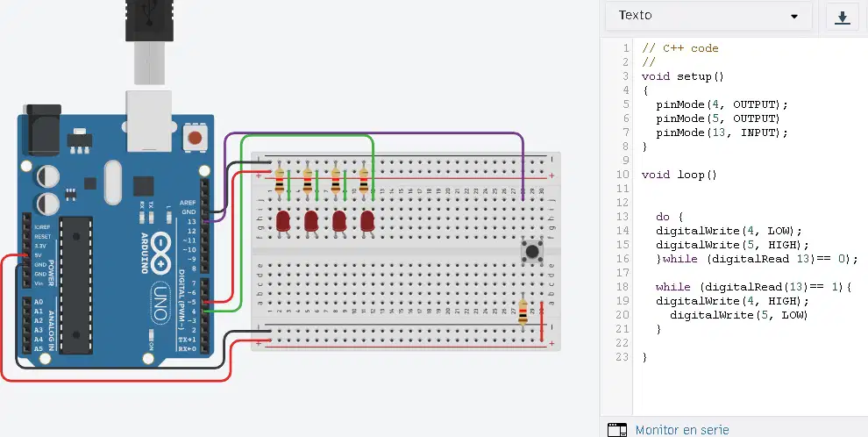The width and height of the screenshot is (868, 437).
Task: Click 'digitalWrite(4, LOW);' on line 14
Action: pos(729,231)
